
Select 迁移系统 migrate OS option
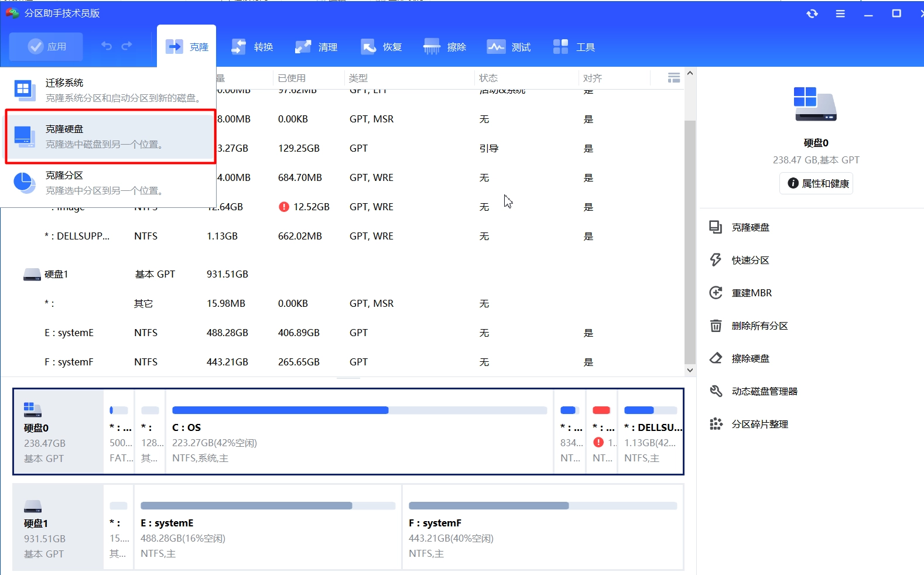(109, 90)
